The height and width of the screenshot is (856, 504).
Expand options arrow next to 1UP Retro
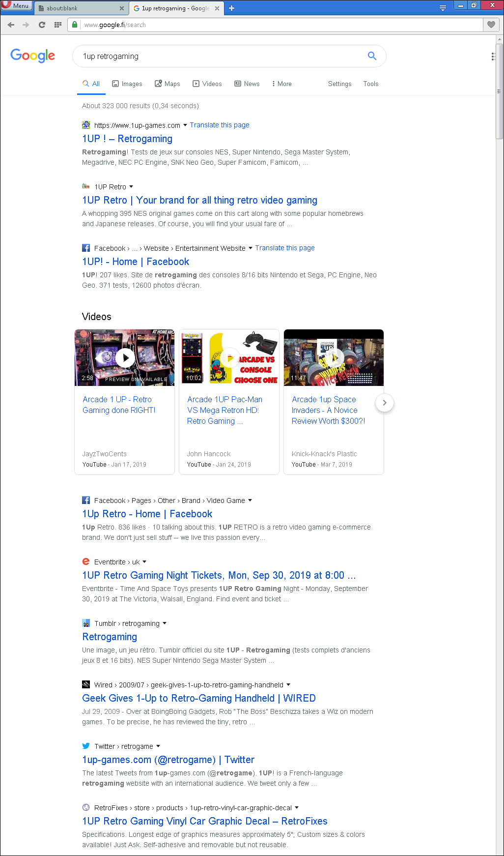coord(131,187)
